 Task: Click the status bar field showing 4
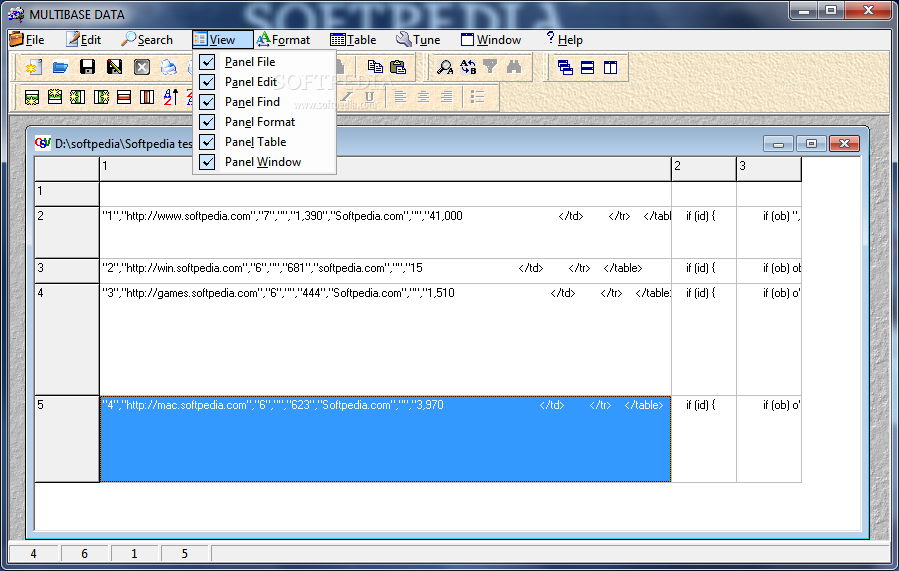[x=34, y=554]
